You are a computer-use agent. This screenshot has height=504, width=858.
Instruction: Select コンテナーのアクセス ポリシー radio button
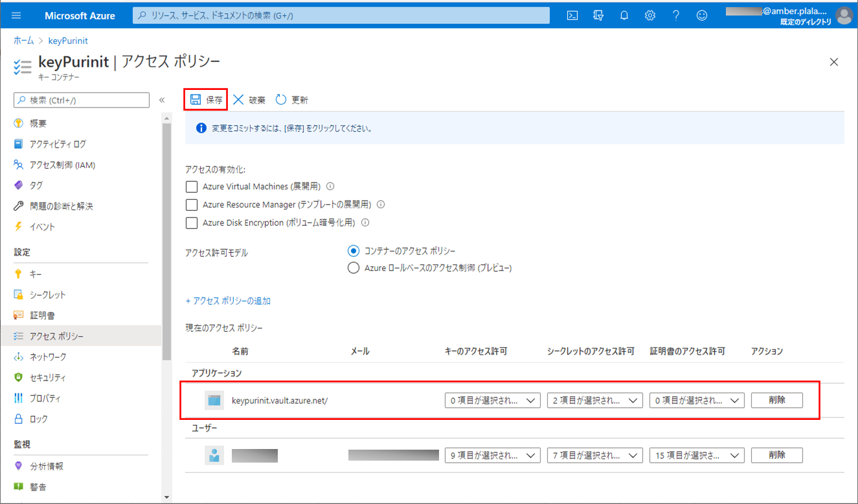(x=353, y=250)
